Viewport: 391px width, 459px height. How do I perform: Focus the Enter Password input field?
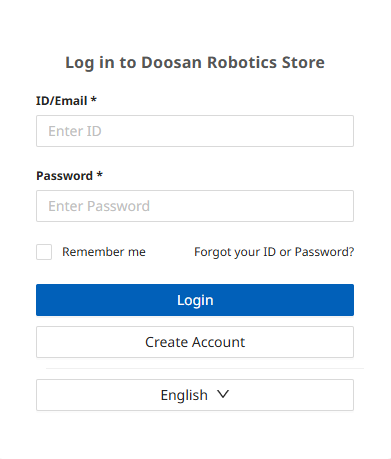195,206
